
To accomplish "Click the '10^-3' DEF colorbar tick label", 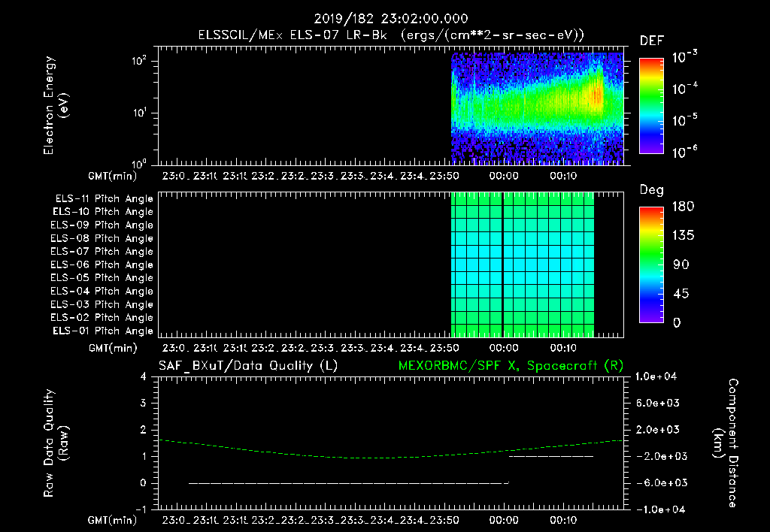I will [x=684, y=57].
